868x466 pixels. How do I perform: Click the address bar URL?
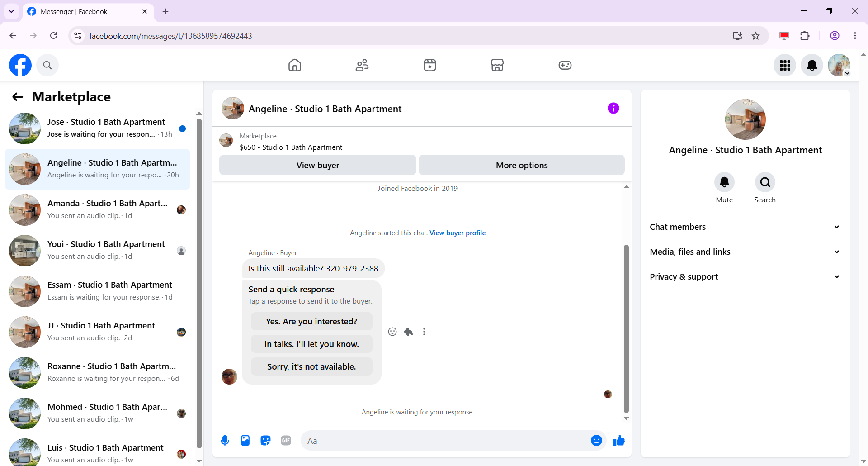[x=170, y=36]
